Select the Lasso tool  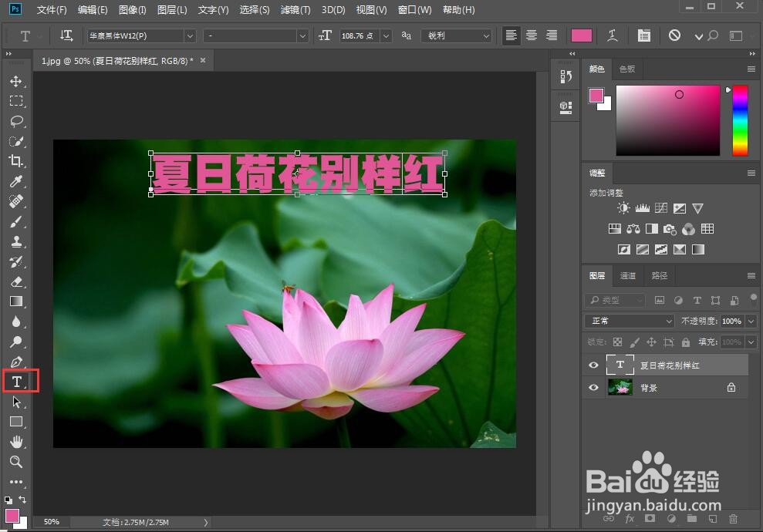pos(16,121)
